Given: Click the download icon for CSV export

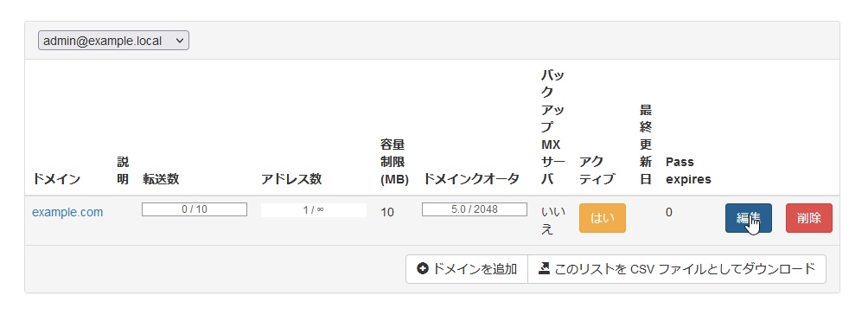Looking at the screenshot, I should coord(544,268).
